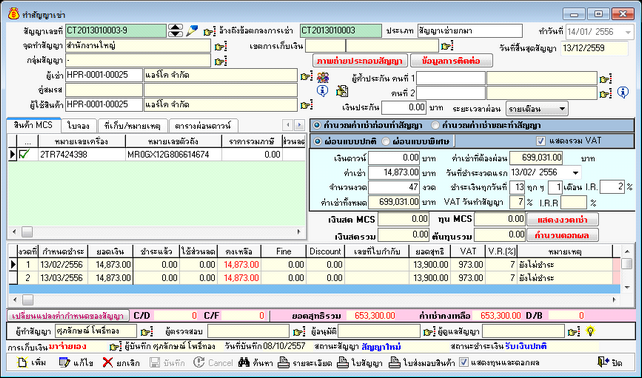Open the contract date 14/01/2556 dropdown
The width and height of the screenshot is (642, 378).
628,32
